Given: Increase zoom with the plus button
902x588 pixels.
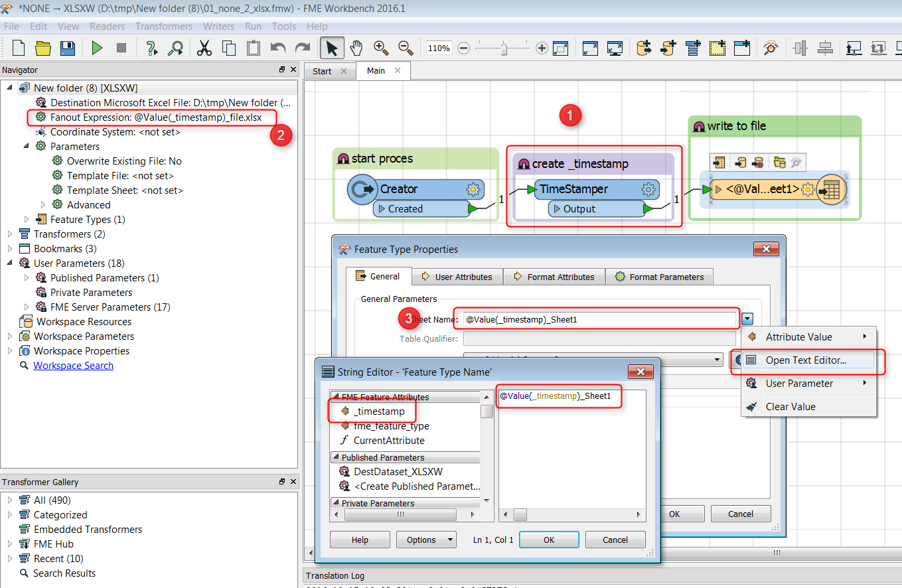Looking at the screenshot, I should coord(542,48).
